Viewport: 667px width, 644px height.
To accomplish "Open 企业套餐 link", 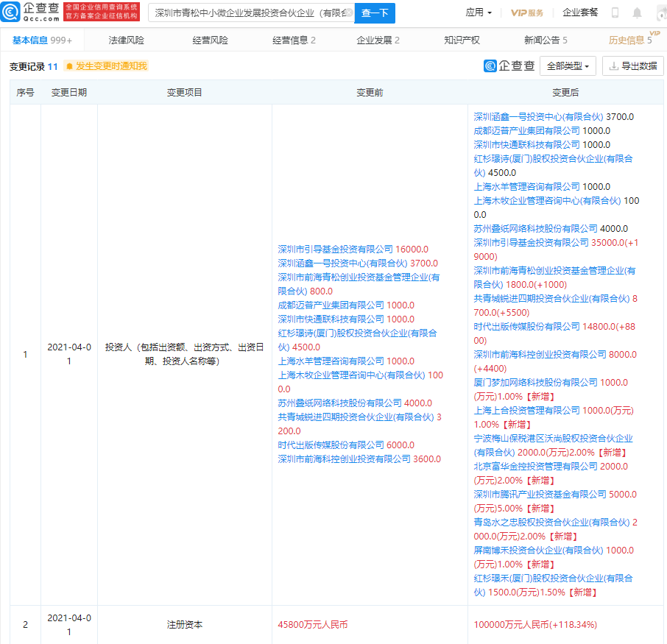I will tap(580, 13).
